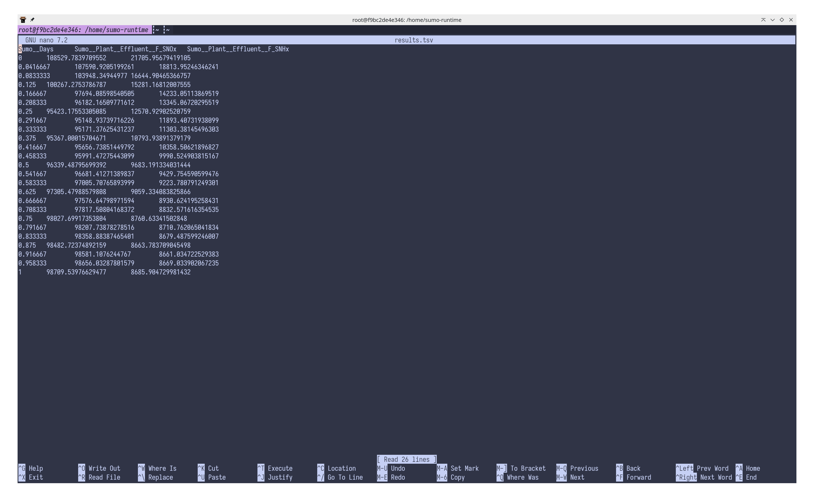
Task: Toggle the pin window icon in title bar
Action: coord(32,20)
